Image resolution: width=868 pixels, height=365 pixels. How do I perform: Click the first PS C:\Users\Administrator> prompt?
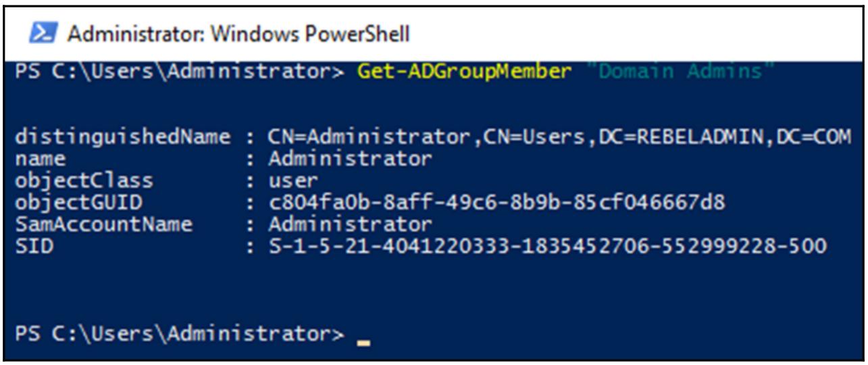(180, 72)
